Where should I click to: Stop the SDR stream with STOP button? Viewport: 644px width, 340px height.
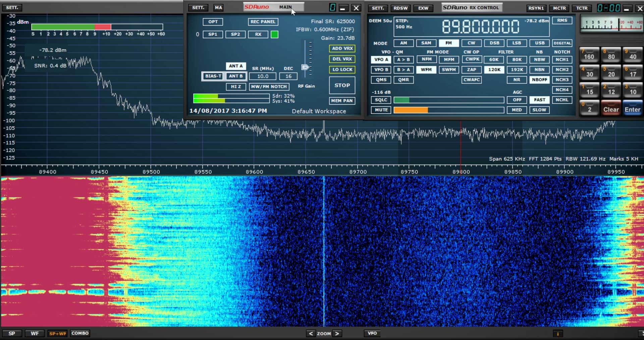coord(342,85)
